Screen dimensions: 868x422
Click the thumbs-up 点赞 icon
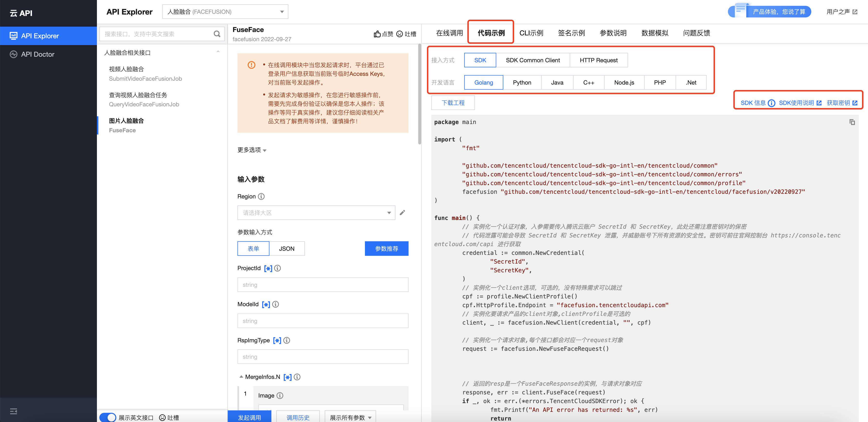(x=377, y=34)
